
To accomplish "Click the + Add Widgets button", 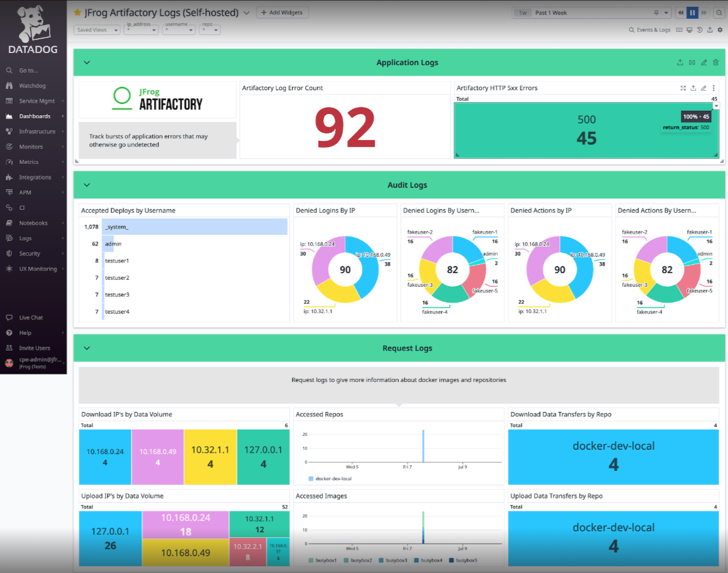I will [282, 12].
